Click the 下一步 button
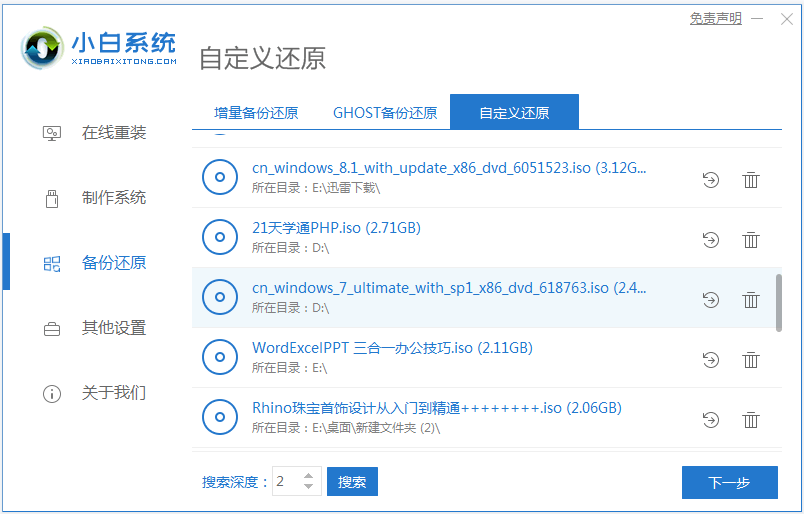The height and width of the screenshot is (514, 804). [x=730, y=482]
